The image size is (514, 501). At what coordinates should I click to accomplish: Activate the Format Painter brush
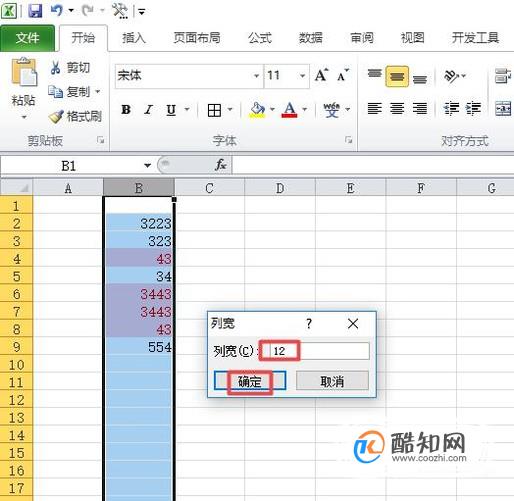(55, 116)
